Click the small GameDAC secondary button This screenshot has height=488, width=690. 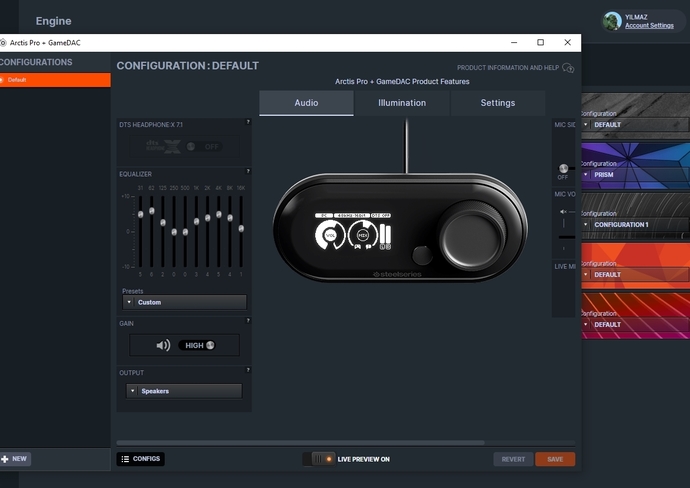tap(422, 255)
